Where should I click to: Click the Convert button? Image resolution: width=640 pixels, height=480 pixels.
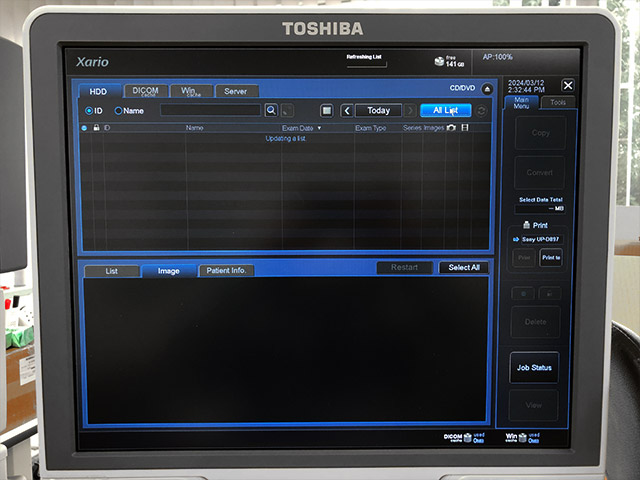(539, 173)
